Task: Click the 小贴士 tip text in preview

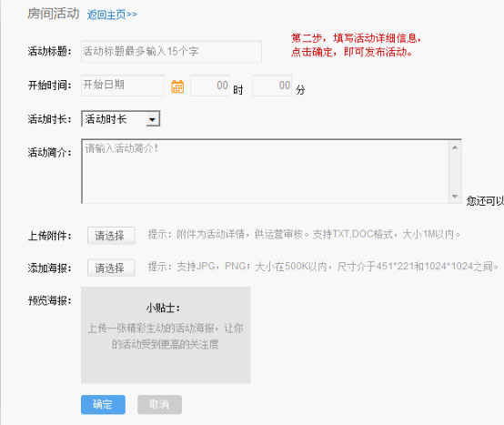Action: click(x=163, y=308)
